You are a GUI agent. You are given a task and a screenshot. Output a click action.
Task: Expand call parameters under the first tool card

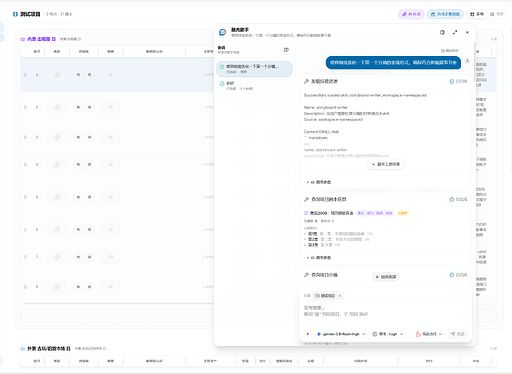(319, 182)
